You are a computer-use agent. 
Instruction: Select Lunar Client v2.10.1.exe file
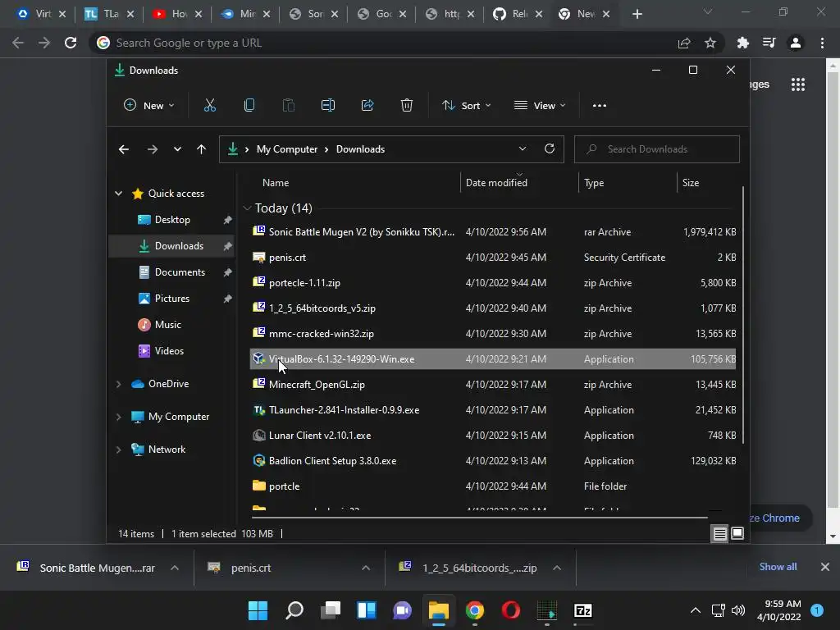pos(493,436)
